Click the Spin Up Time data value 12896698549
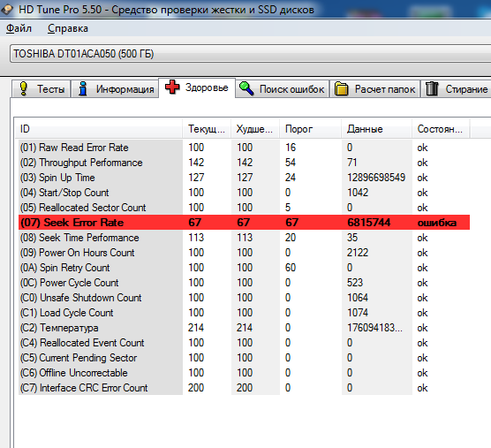 click(x=376, y=178)
